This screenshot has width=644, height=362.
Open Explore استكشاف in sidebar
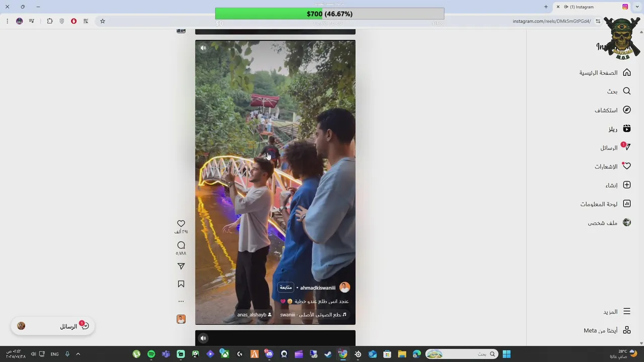coord(613,110)
